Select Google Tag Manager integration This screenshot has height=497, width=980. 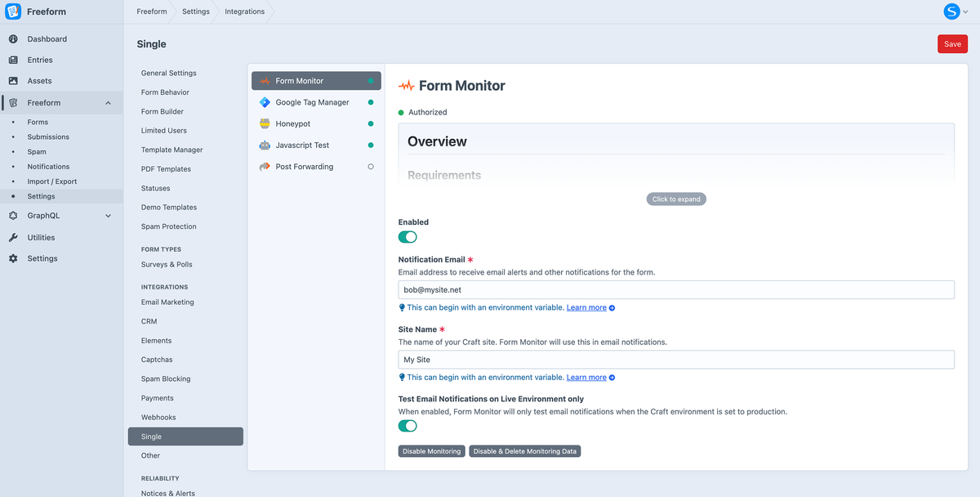316,102
